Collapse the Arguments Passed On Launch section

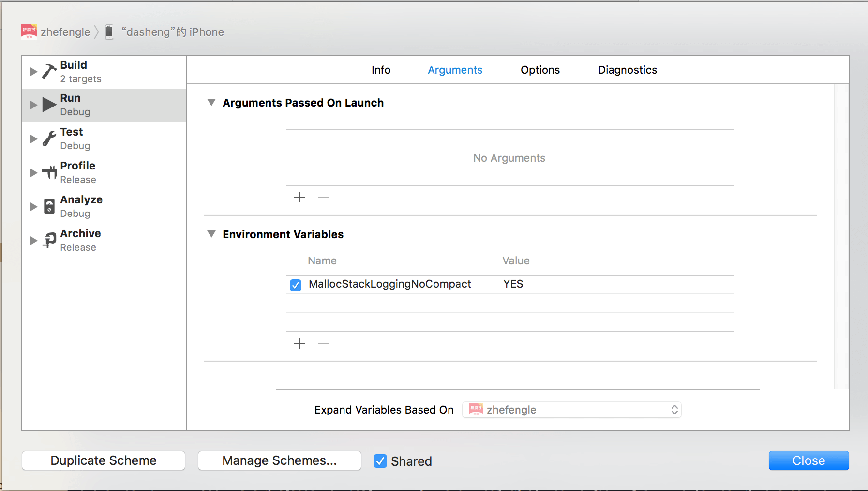pyautogui.click(x=211, y=103)
